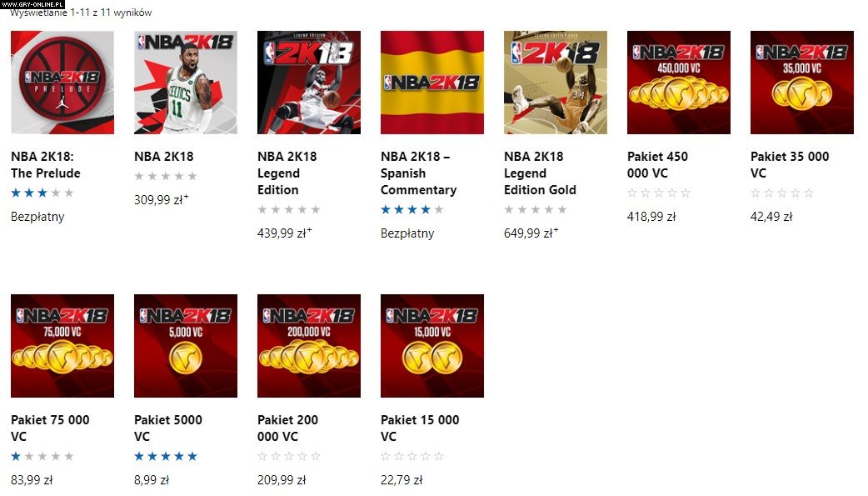Click the NBA 2K18: The Prelude title
Viewport: 868px width, 496px height.
coord(45,164)
